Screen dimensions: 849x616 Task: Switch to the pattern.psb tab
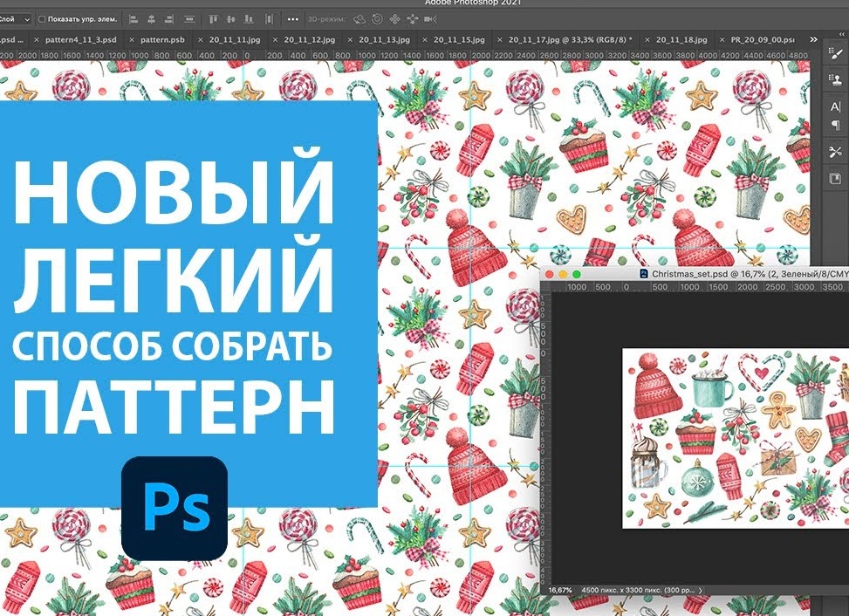click(162, 40)
